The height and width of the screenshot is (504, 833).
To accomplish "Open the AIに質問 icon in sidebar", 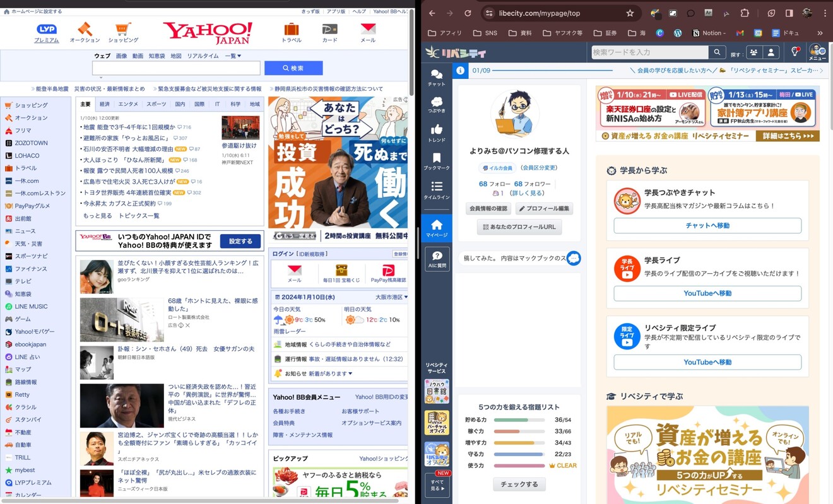I will click(x=437, y=259).
